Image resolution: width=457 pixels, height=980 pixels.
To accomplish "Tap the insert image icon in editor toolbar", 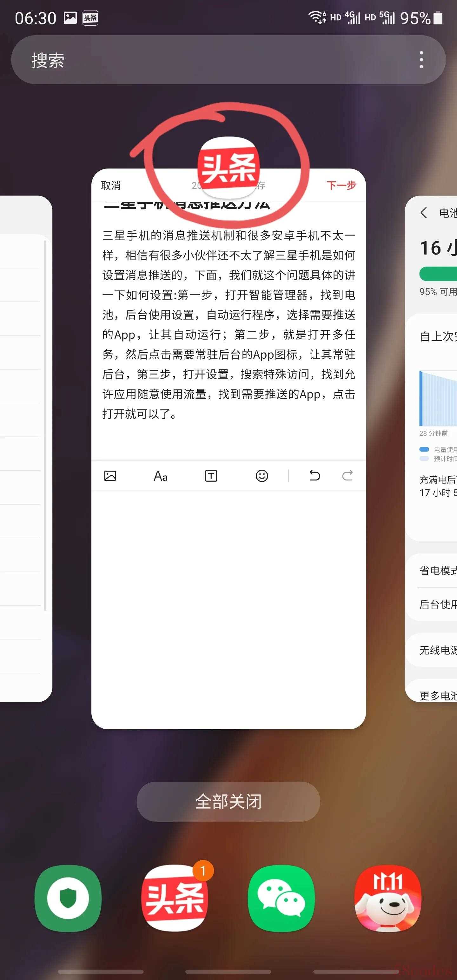I will 110,475.
